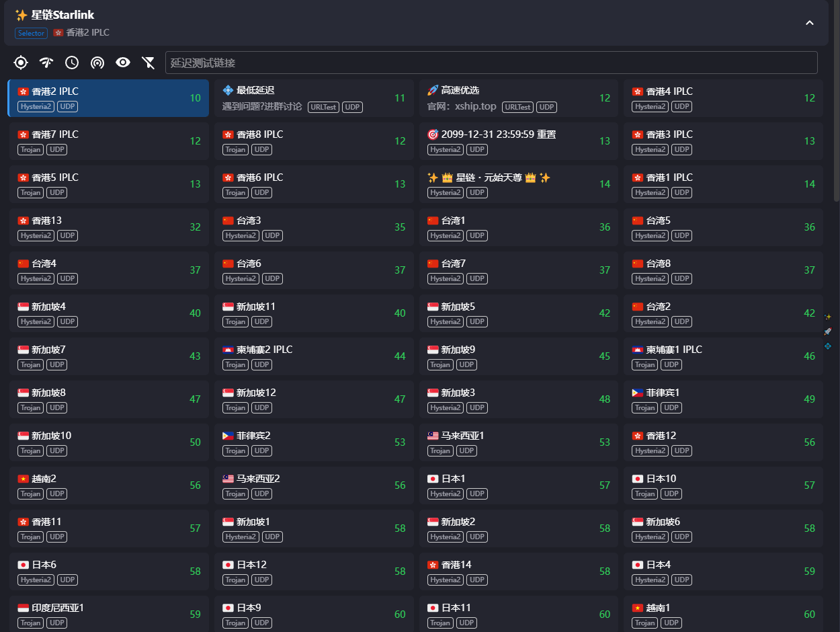840x632 pixels.
Task: Retest latency value 47 on 新加坡8
Action: click(x=195, y=399)
